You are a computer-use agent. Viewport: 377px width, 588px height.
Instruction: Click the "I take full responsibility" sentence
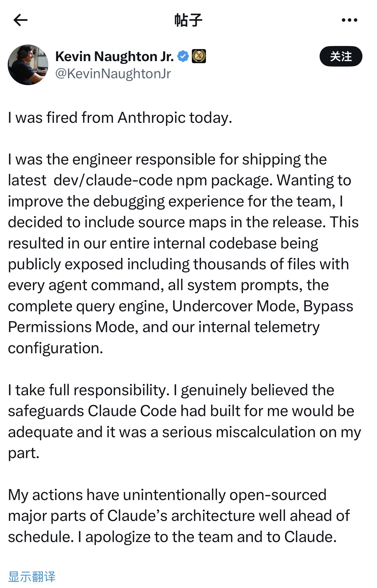click(89, 390)
